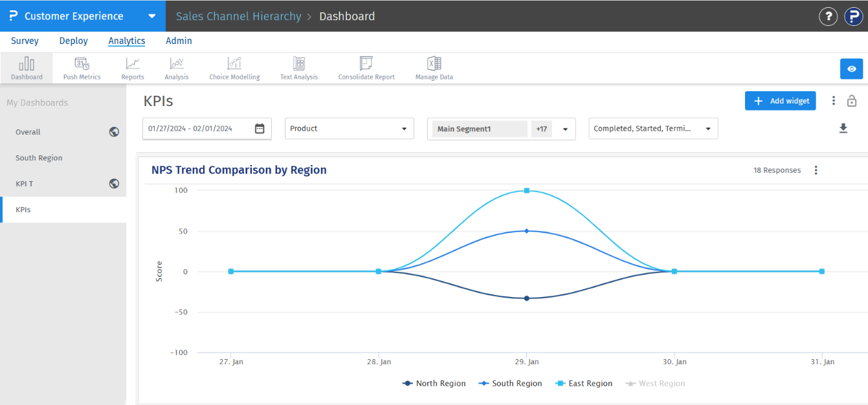Toggle West Region series in legend
This screenshot has width=868, height=405.
click(655, 384)
